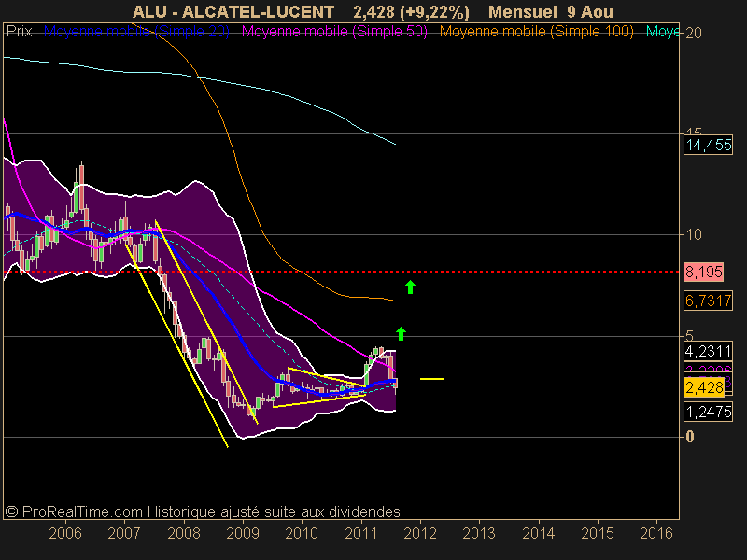Click the 2008 label on time axis

point(184,533)
